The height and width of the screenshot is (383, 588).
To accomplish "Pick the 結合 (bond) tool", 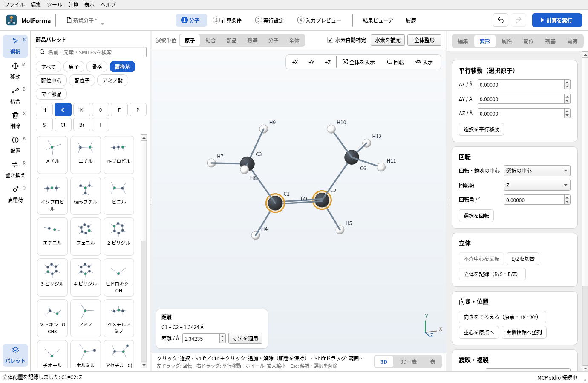I will (x=15, y=95).
